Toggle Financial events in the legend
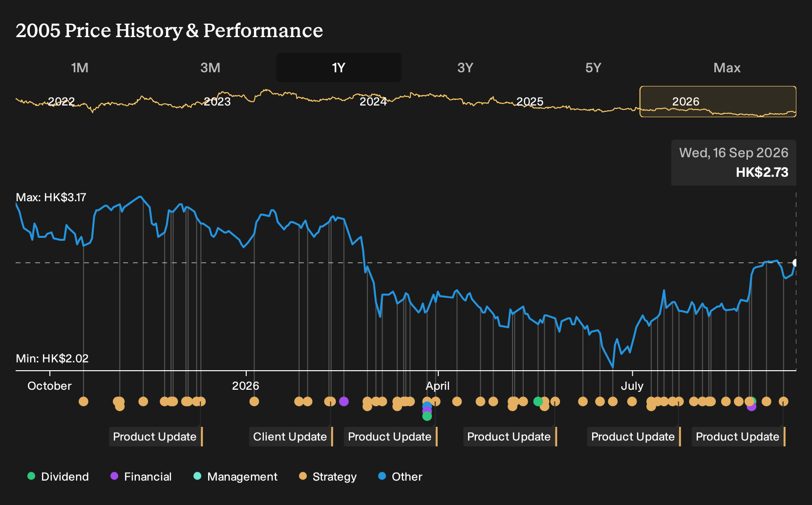 coord(141,476)
